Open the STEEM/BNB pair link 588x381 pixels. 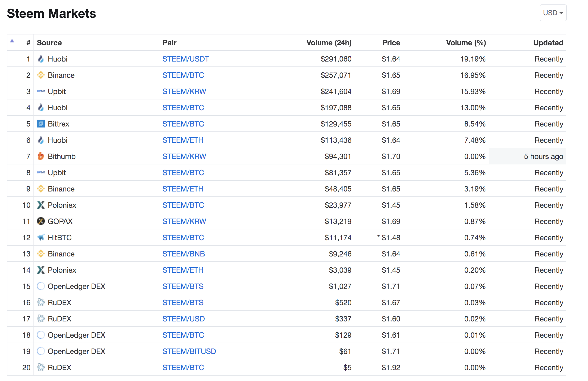coord(183,254)
